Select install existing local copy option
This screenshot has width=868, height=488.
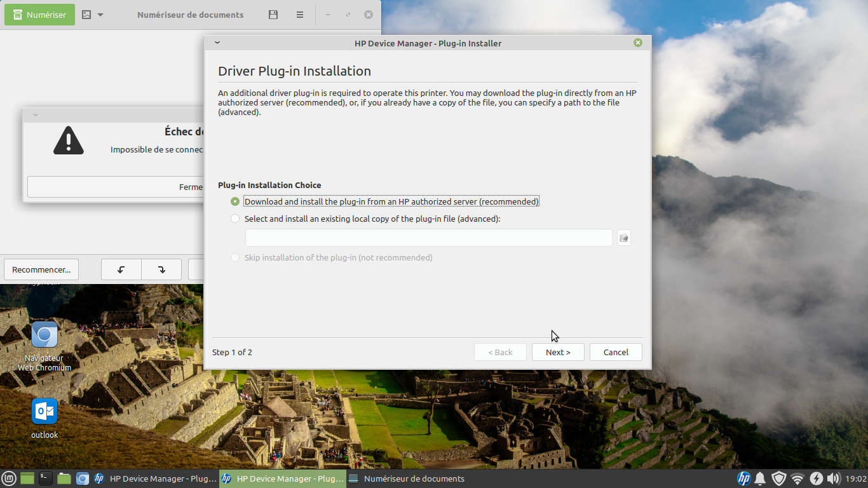tap(236, 219)
